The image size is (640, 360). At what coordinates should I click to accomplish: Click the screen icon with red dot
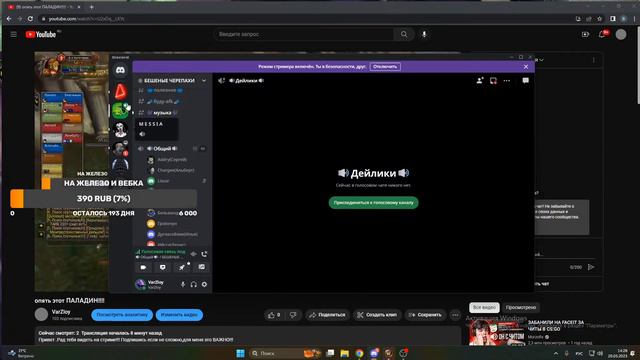(493, 80)
